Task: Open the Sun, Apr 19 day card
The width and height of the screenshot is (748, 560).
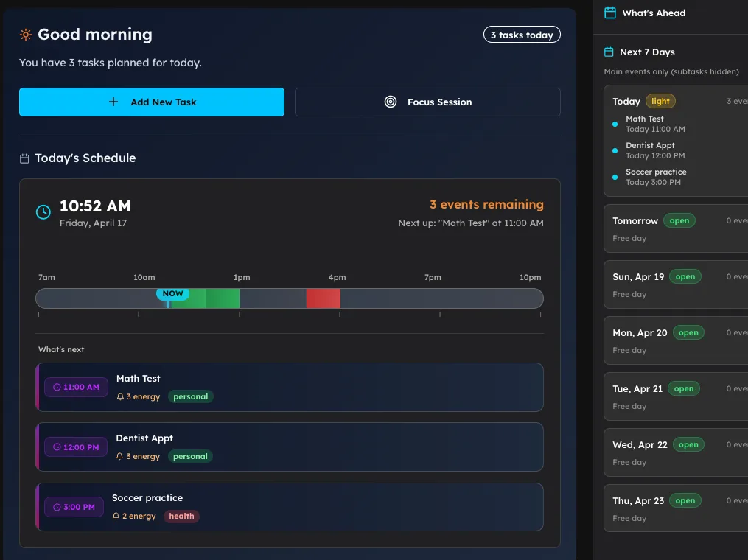Action: (x=676, y=284)
